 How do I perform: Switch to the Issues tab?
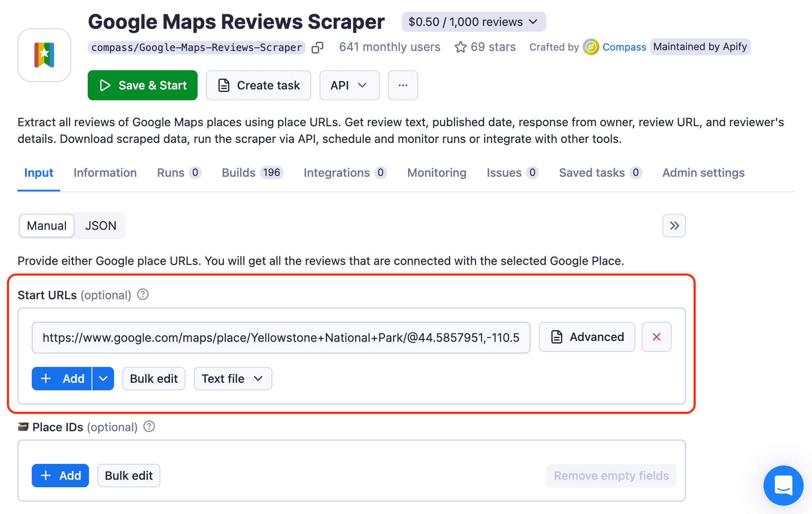[512, 173]
